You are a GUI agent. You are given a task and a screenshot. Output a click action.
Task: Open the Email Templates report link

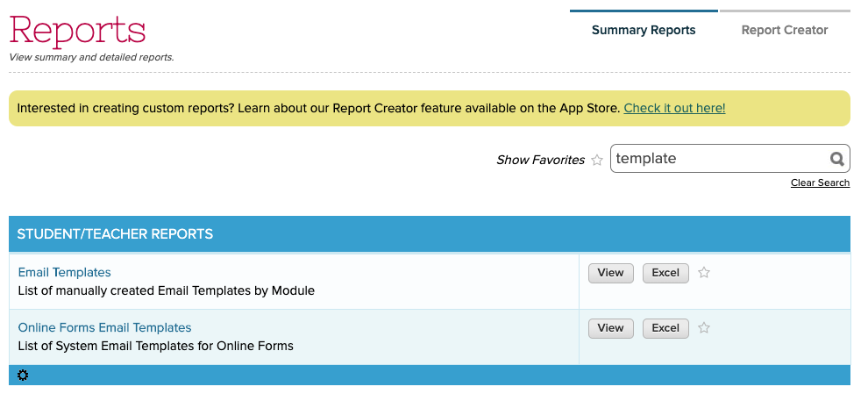click(65, 272)
